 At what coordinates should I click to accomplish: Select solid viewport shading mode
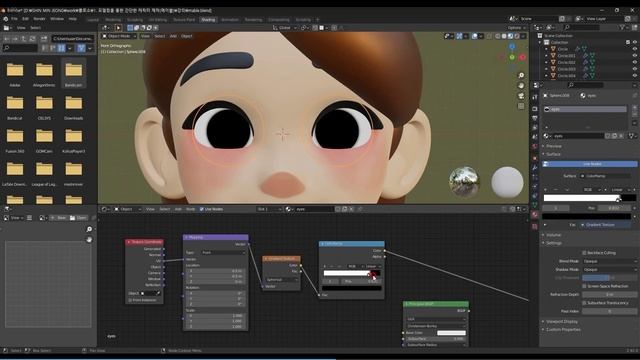click(504, 36)
